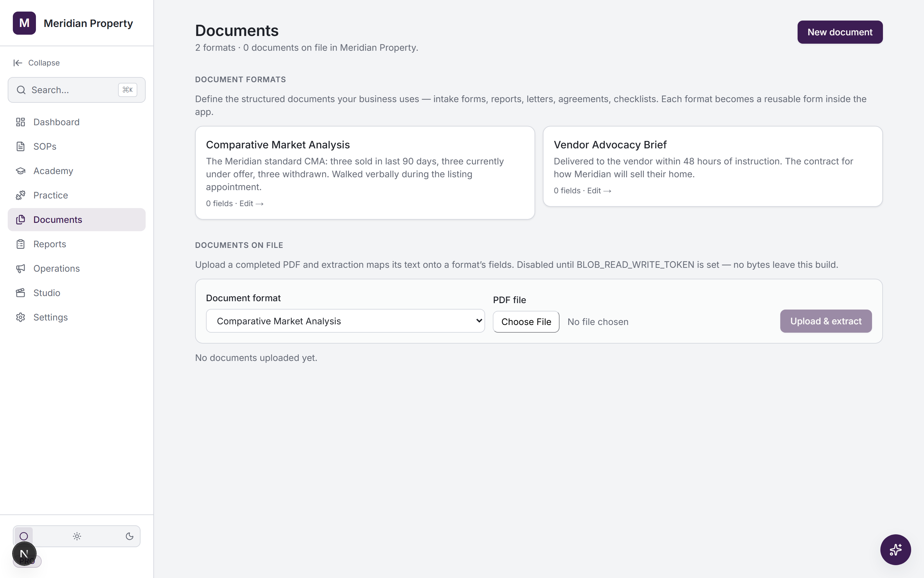The height and width of the screenshot is (578, 924).
Task: Open Practice section
Action: [76, 195]
